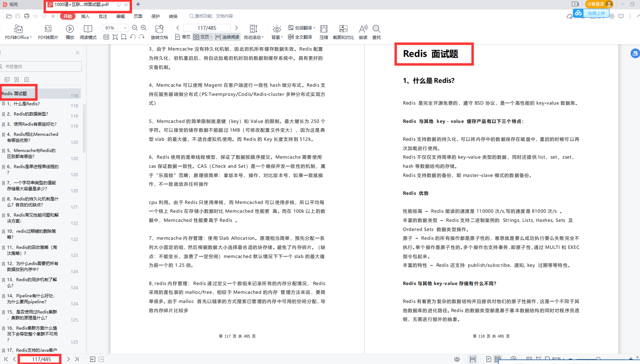This screenshot has height=364, width=640.
Task: Click 访客登录 guest login button
Action: [599, 4]
